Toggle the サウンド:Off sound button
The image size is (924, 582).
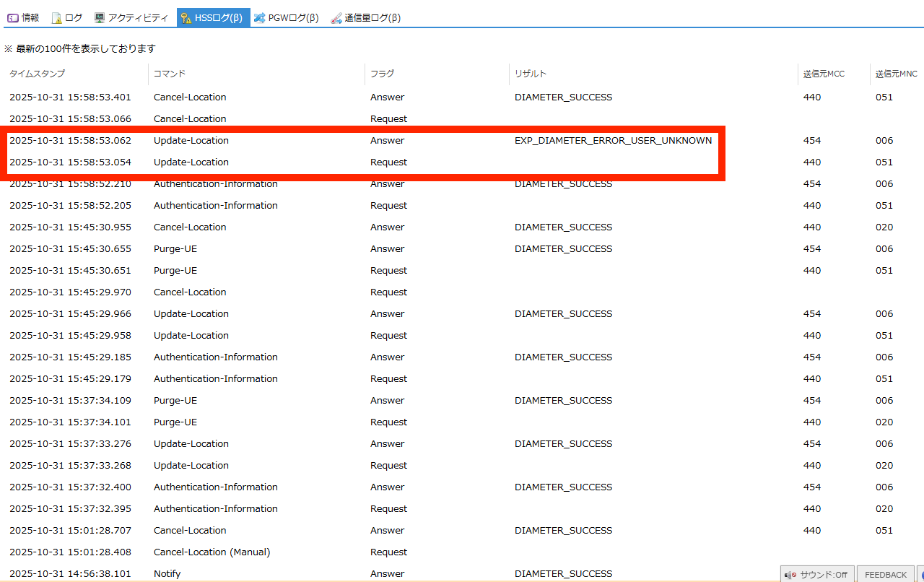click(x=817, y=575)
